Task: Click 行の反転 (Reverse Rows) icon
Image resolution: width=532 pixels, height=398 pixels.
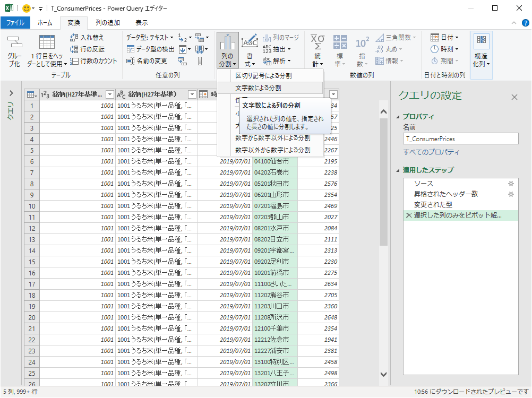Action: point(74,49)
